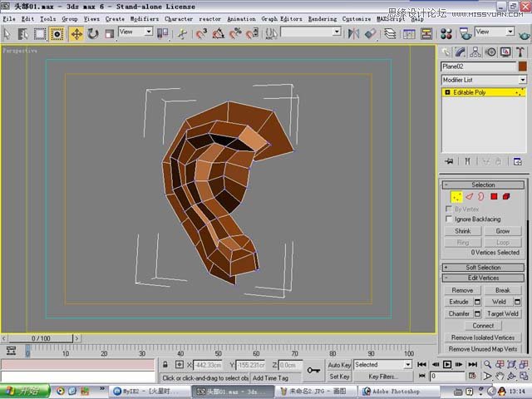Select Edge sub-object level
532x399 pixels.
pyautogui.click(x=469, y=196)
